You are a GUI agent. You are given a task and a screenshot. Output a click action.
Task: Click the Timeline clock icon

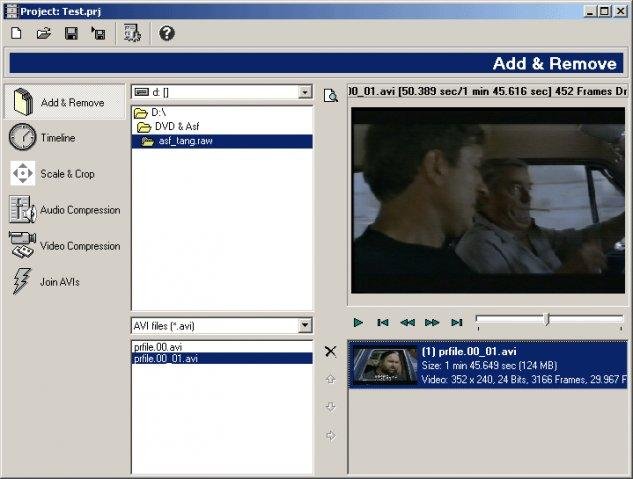coord(22,137)
